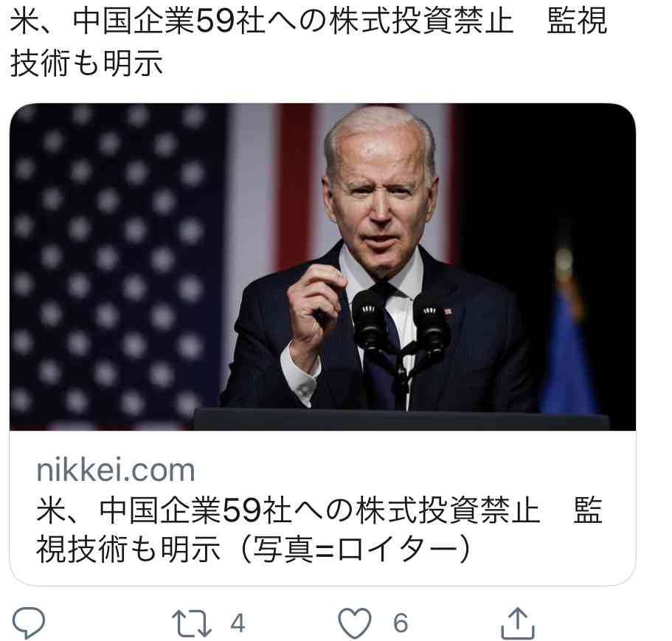Retweet this post using the arrows icon
Image resolution: width=672 pixels, height=641 pixels.
point(192,623)
